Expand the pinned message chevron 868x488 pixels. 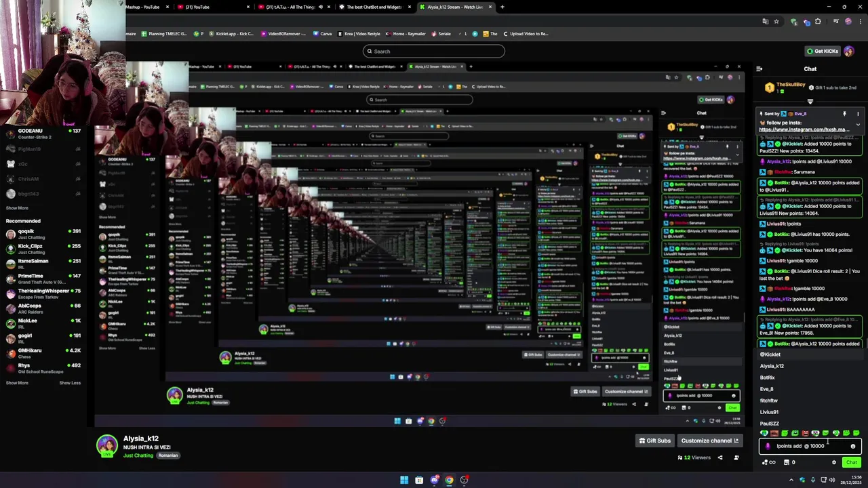858,125
